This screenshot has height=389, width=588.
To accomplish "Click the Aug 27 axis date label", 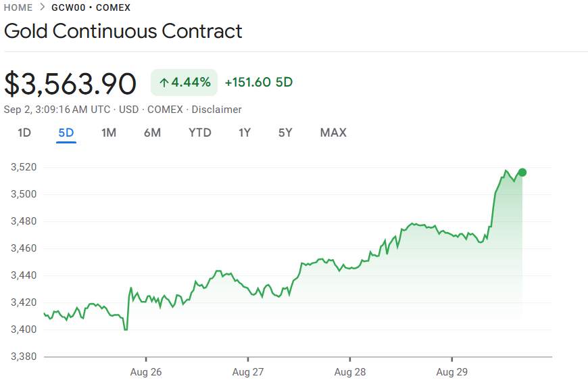I will (x=248, y=372).
